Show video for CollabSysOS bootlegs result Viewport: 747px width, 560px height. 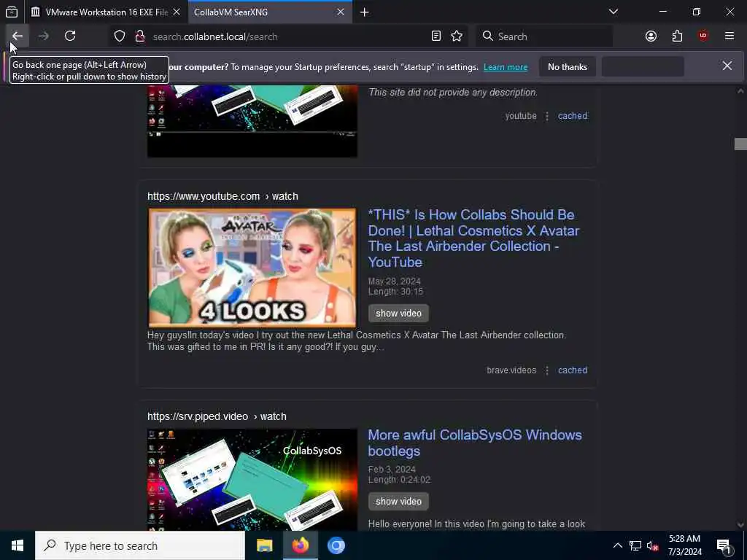point(398,502)
